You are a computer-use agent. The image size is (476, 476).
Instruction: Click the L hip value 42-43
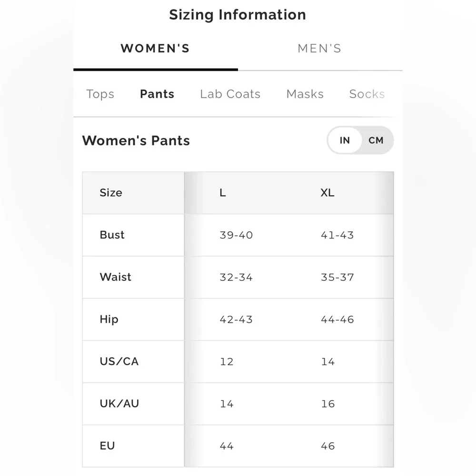pyautogui.click(x=236, y=319)
